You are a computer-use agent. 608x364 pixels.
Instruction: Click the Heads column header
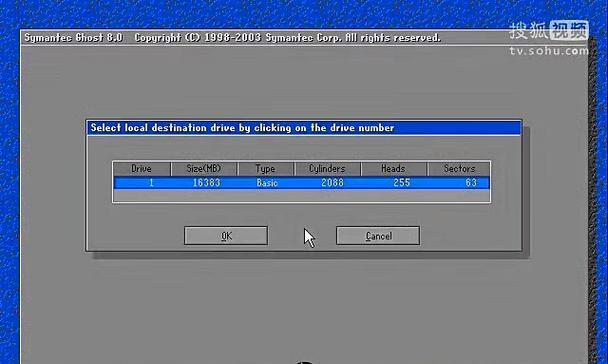pos(394,169)
